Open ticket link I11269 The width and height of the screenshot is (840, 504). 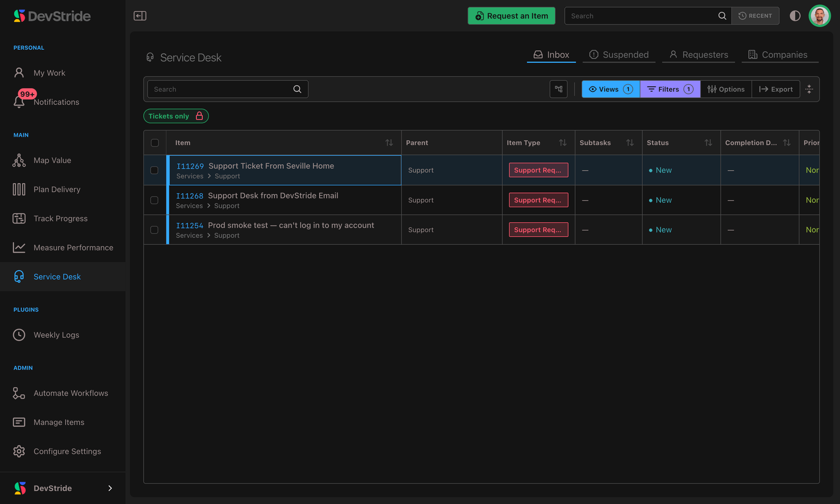190,166
